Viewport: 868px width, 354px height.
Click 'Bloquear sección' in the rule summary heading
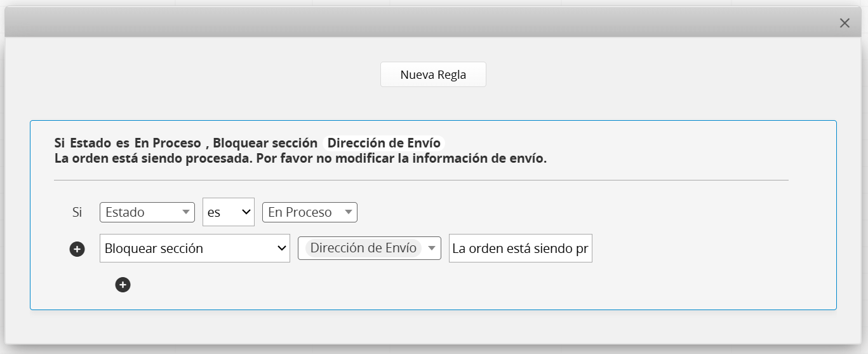click(x=265, y=143)
